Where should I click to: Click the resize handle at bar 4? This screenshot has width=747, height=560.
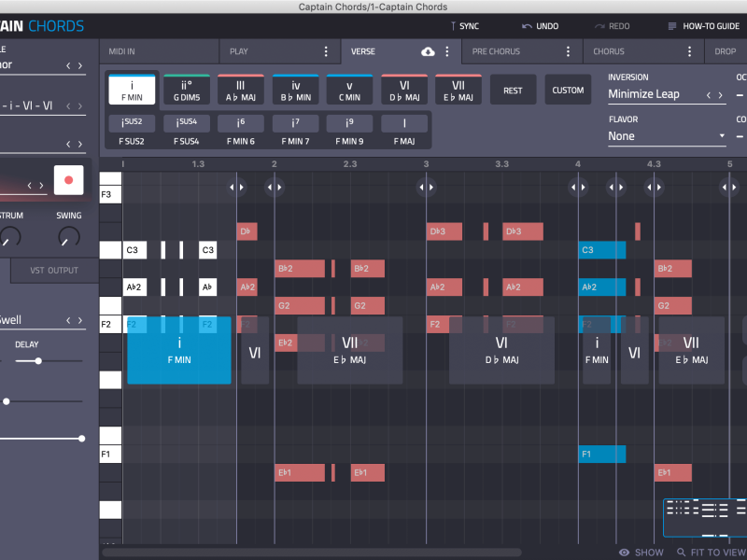(578, 188)
